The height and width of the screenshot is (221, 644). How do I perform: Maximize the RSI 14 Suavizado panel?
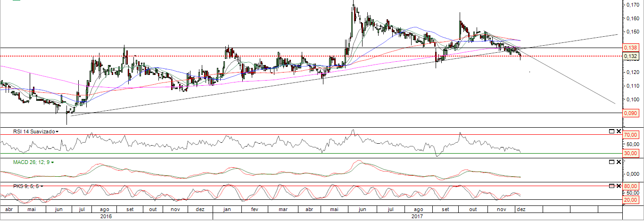point(611,131)
